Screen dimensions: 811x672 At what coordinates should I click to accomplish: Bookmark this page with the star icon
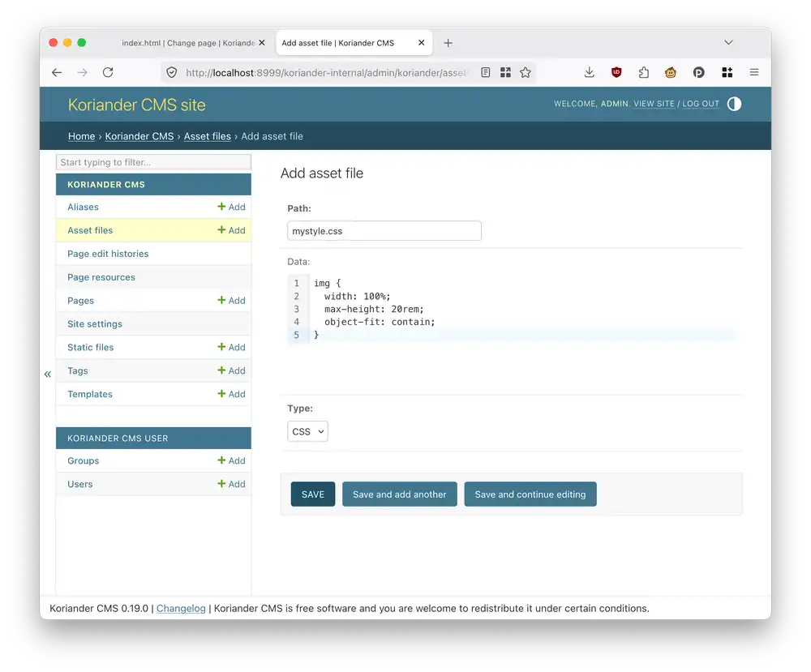pyautogui.click(x=526, y=72)
